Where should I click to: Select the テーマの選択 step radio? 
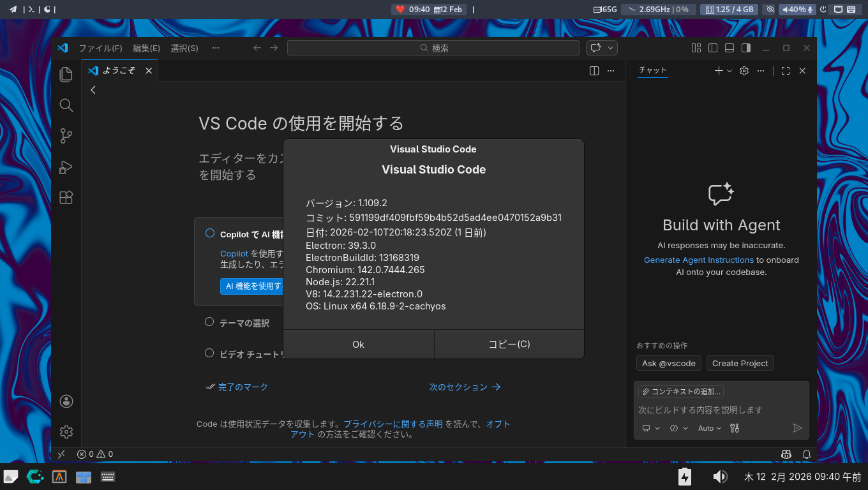point(209,322)
